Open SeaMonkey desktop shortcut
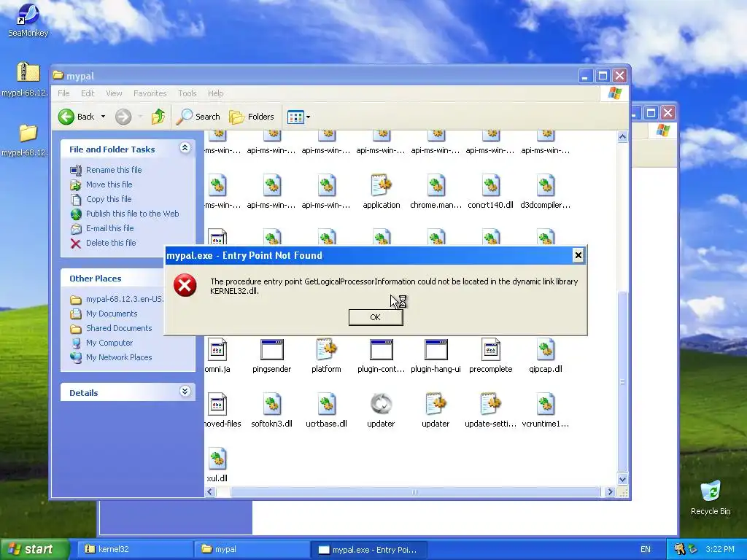This screenshot has height=560, width=747. tap(28, 20)
